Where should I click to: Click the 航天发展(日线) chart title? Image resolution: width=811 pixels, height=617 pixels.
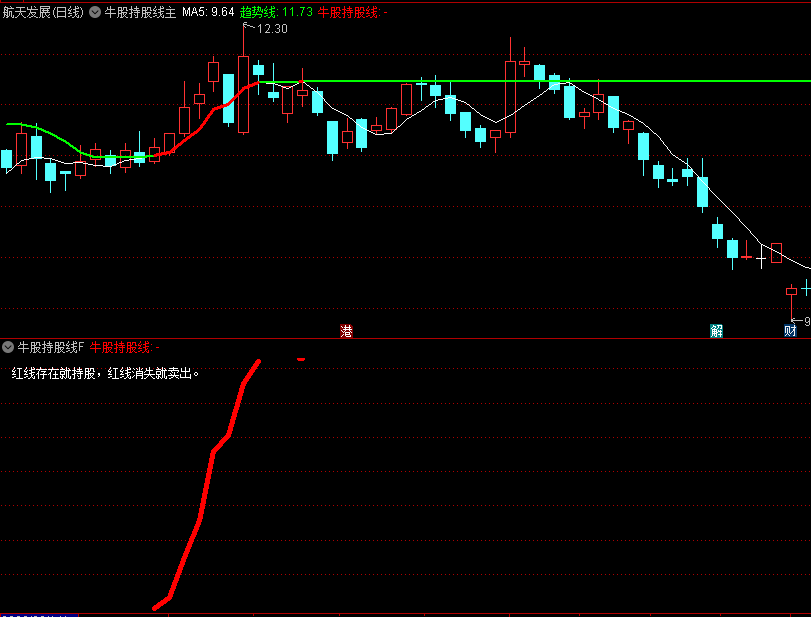tap(43, 12)
